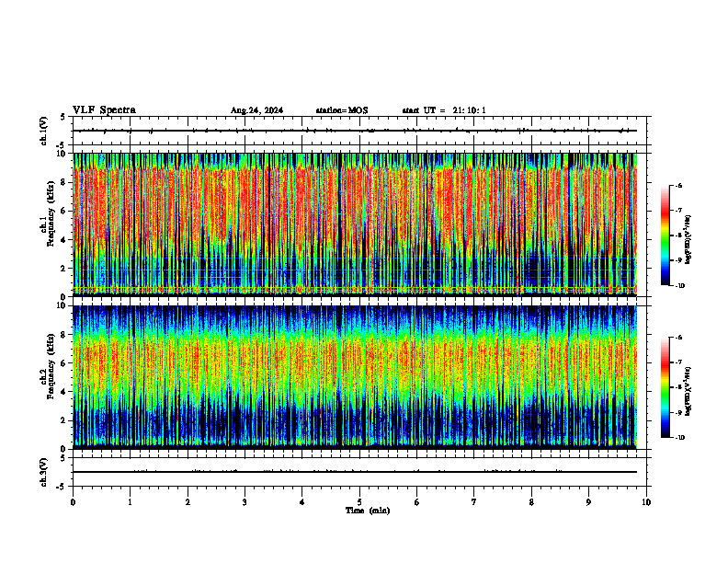728x563 pixels.
Task: Click the "station=MOS" header label
Action: click(x=342, y=110)
